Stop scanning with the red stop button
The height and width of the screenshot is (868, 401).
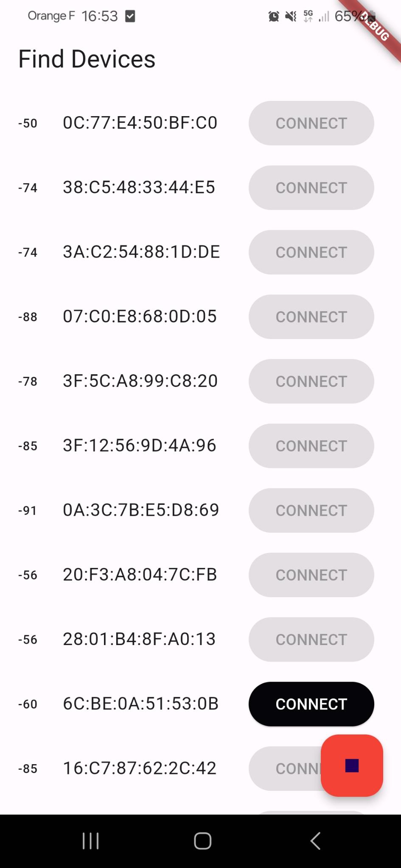352,765
